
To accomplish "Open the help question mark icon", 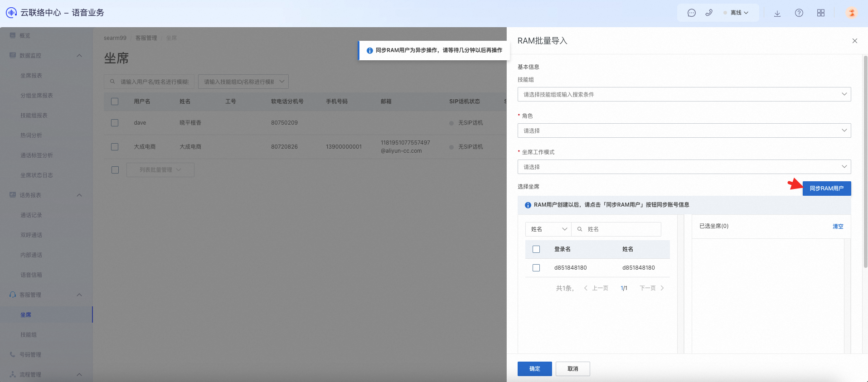I will [799, 13].
